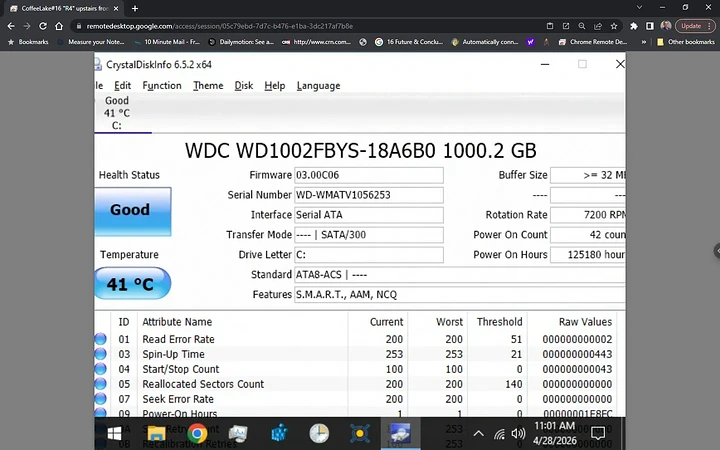Click the Serial Number field WD-WMATV1056253
This screenshot has width=720, height=450.
(x=369, y=195)
